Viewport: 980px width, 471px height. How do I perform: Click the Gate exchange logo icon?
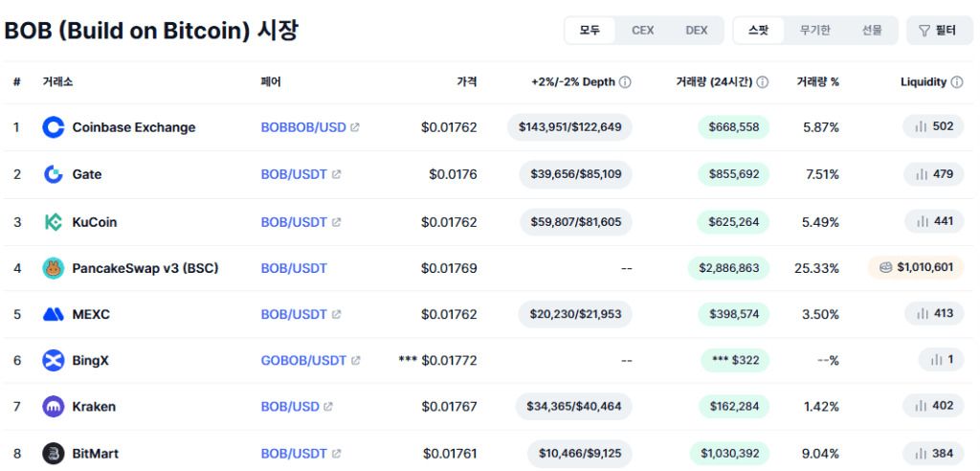[x=54, y=174]
